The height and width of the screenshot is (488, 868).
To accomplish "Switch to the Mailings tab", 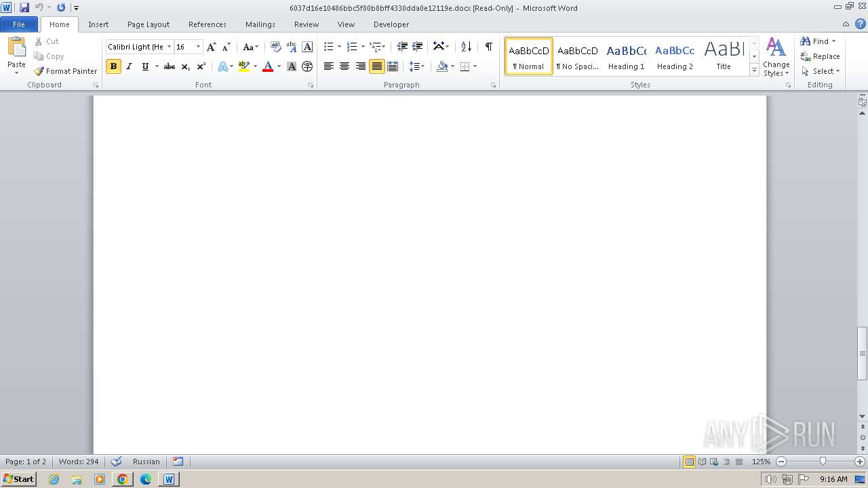I will (260, 24).
